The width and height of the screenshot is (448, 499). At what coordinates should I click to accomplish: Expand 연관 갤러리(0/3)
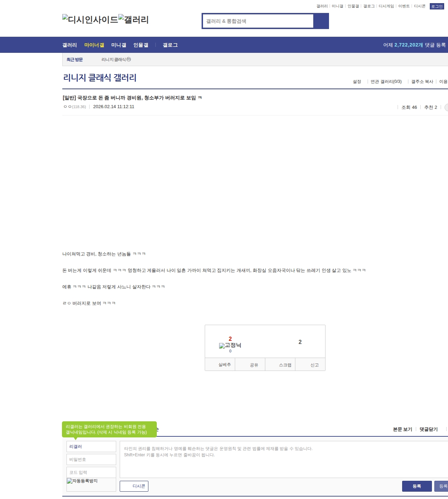[x=386, y=82]
